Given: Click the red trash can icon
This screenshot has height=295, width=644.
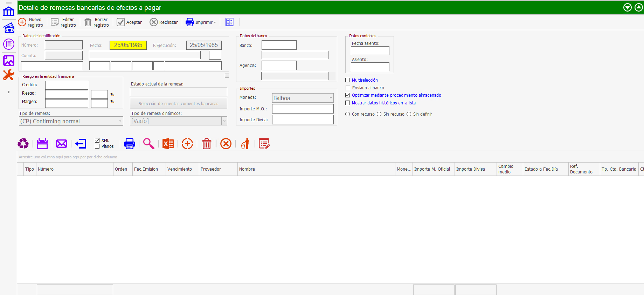Looking at the screenshot, I should [207, 144].
